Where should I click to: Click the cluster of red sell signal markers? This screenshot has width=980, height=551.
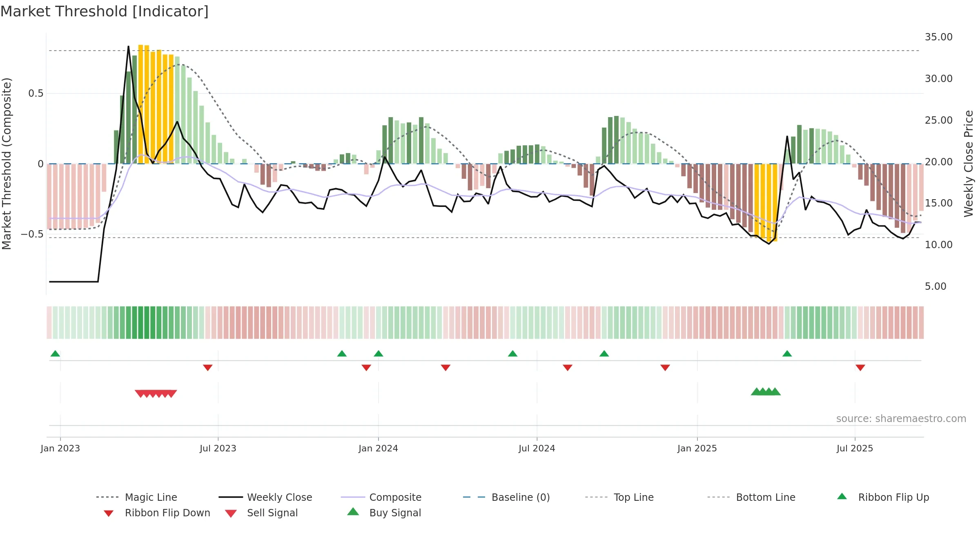click(156, 394)
